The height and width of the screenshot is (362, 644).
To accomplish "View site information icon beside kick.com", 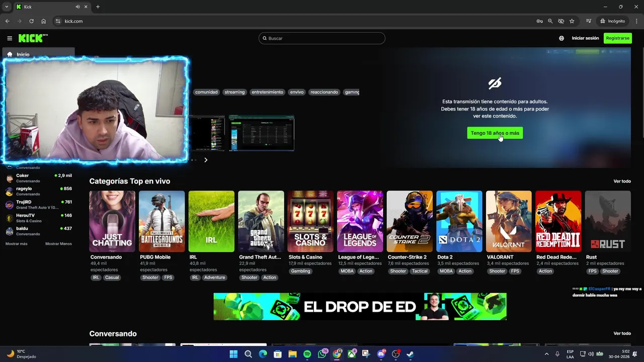I will pos(58,21).
